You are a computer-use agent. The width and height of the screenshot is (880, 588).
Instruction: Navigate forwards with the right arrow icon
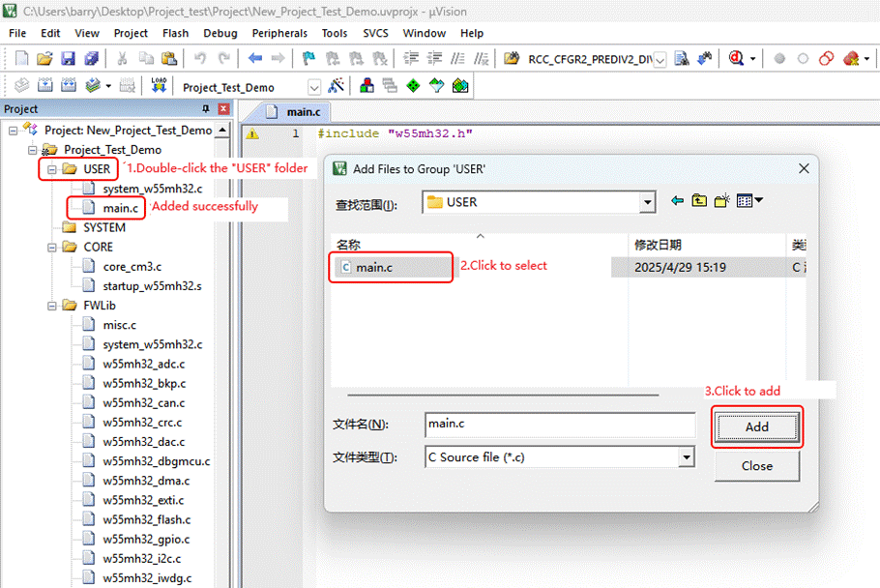[x=278, y=58]
